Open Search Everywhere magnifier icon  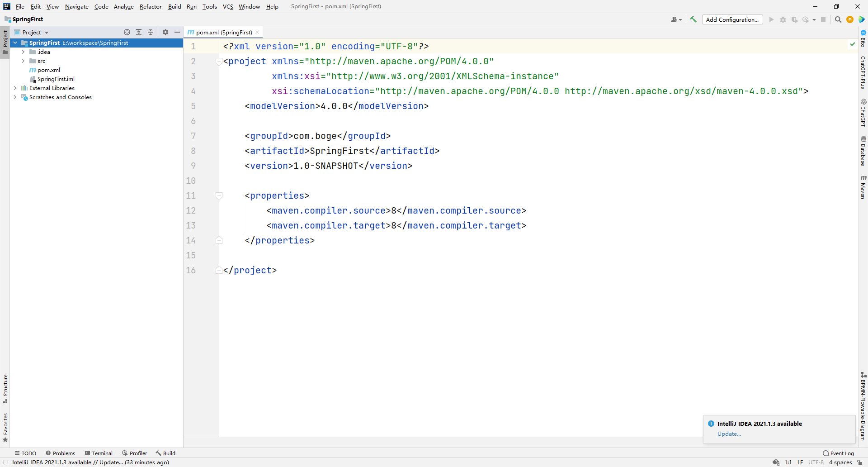click(x=838, y=19)
